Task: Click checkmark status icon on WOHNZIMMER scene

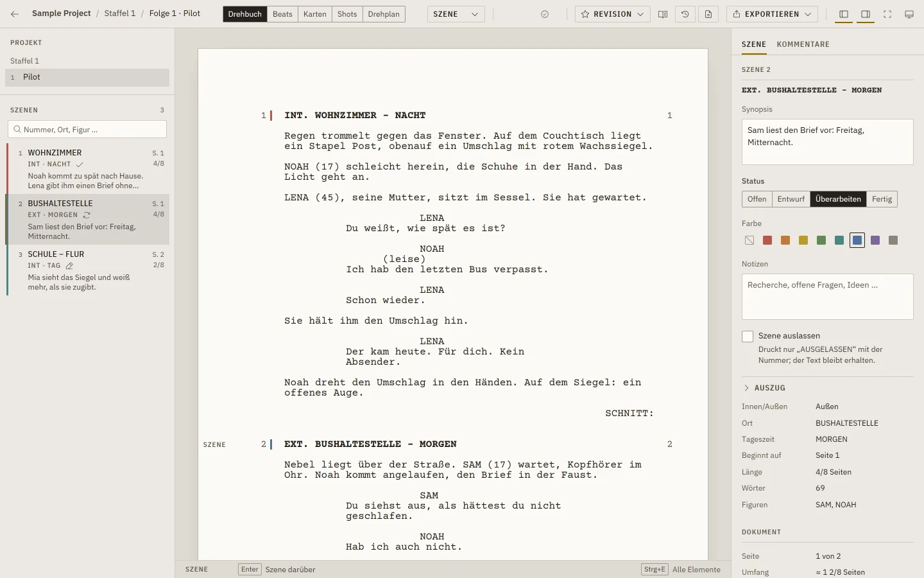Action: tap(80, 164)
